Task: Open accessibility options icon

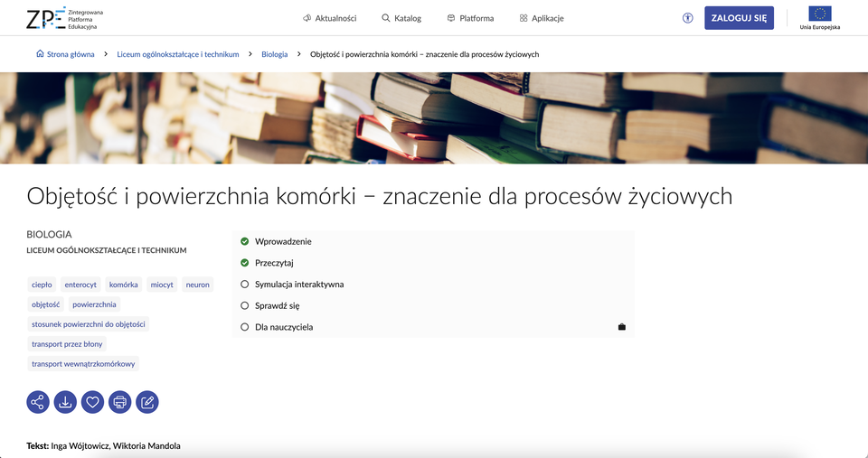Action: click(x=688, y=18)
